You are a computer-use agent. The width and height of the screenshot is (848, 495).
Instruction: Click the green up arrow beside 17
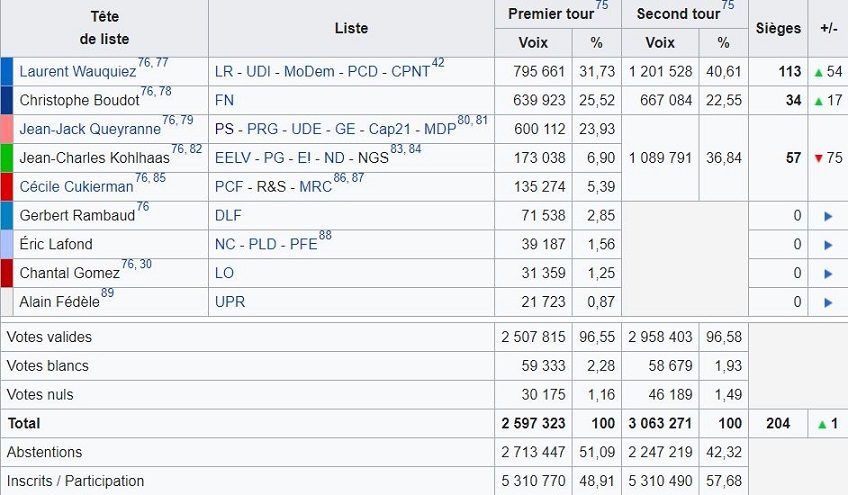coord(817,100)
